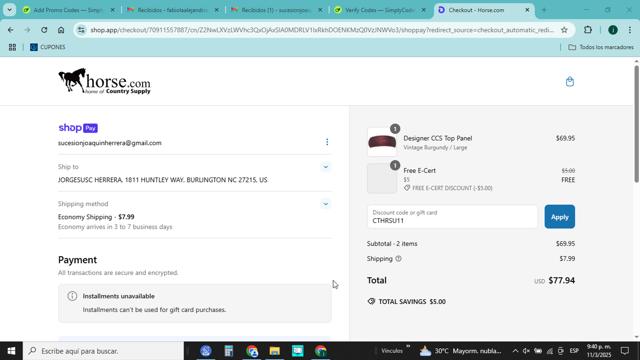640x360 pixels.
Task: Open the browser home page
Action: 61,30
